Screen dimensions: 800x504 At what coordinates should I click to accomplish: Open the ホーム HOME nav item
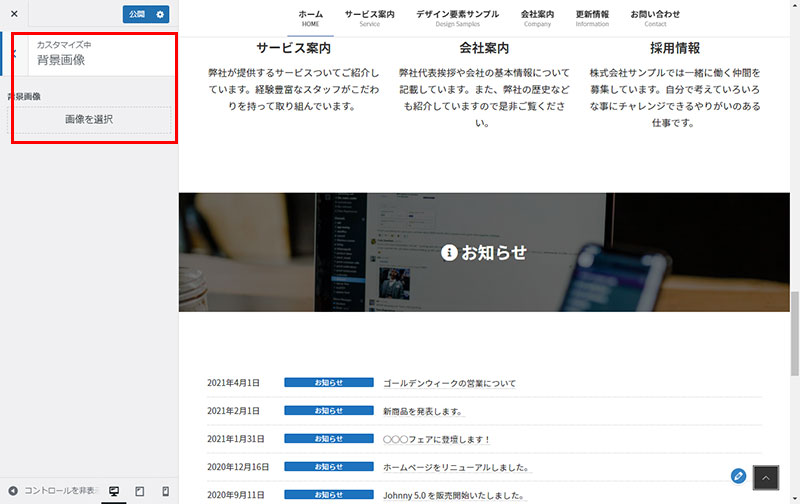coord(310,17)
